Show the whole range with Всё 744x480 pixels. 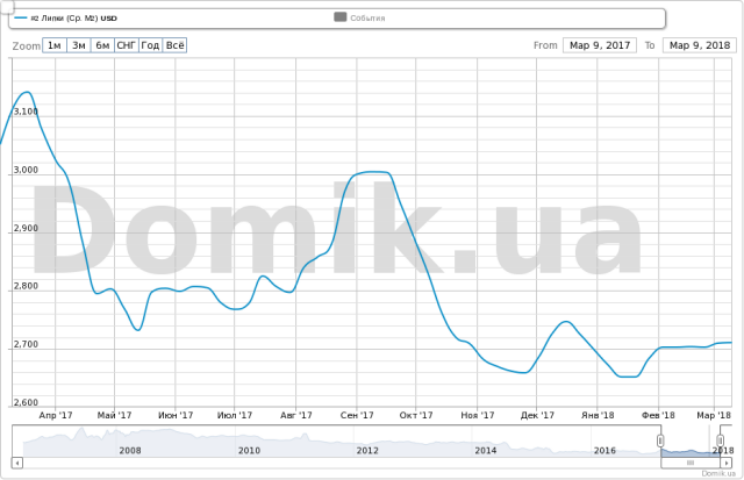(175, 46)
